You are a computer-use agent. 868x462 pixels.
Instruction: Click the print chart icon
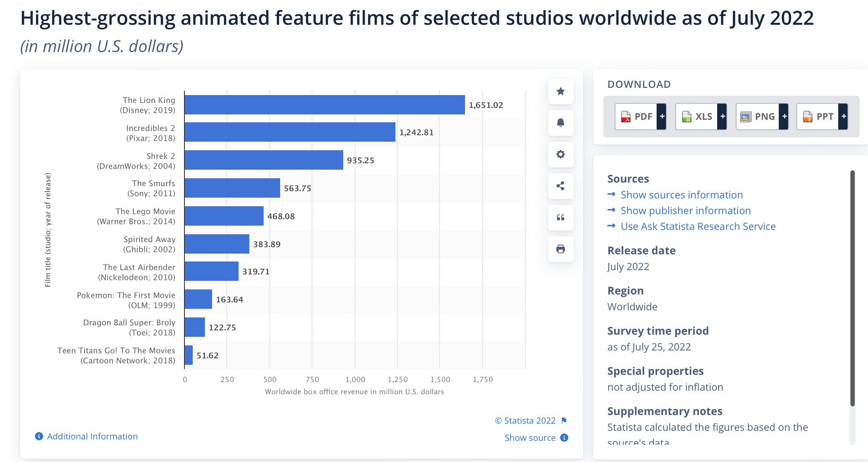coord(560,249)
